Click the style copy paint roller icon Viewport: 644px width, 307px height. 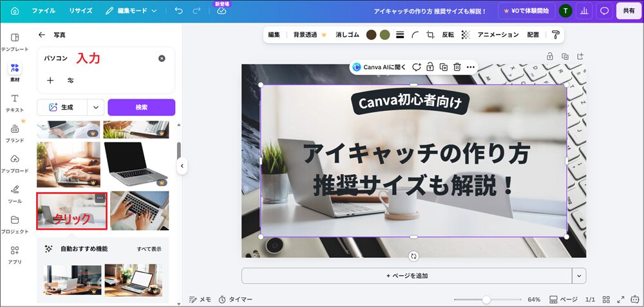pyautogui.click(x=555, y=35)
